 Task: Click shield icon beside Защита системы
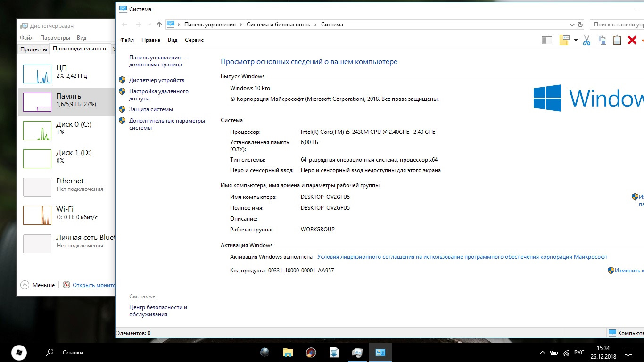[122, 109]
